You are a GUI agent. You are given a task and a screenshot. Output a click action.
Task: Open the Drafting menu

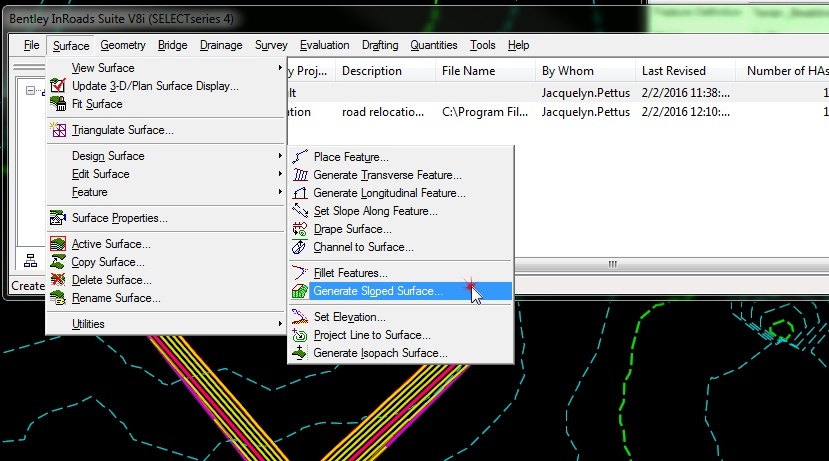point(380,45)
